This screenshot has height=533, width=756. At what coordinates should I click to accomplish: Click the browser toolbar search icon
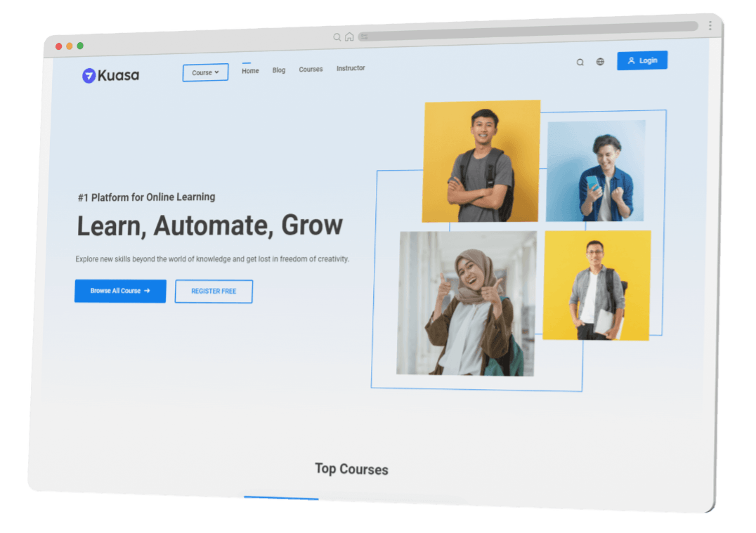click(x=337, y=37)
